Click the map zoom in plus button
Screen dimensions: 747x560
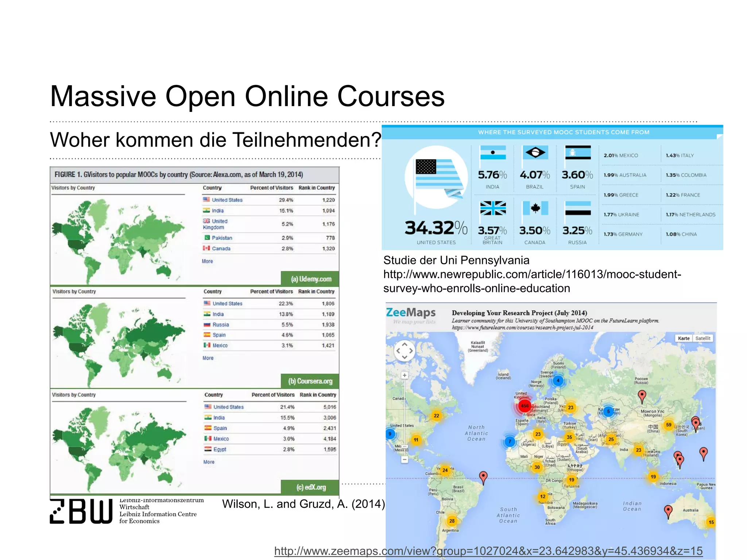405,375
